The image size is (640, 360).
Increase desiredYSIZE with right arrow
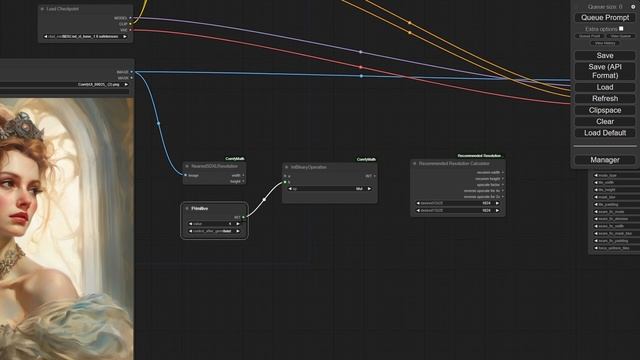coord(498,211)
